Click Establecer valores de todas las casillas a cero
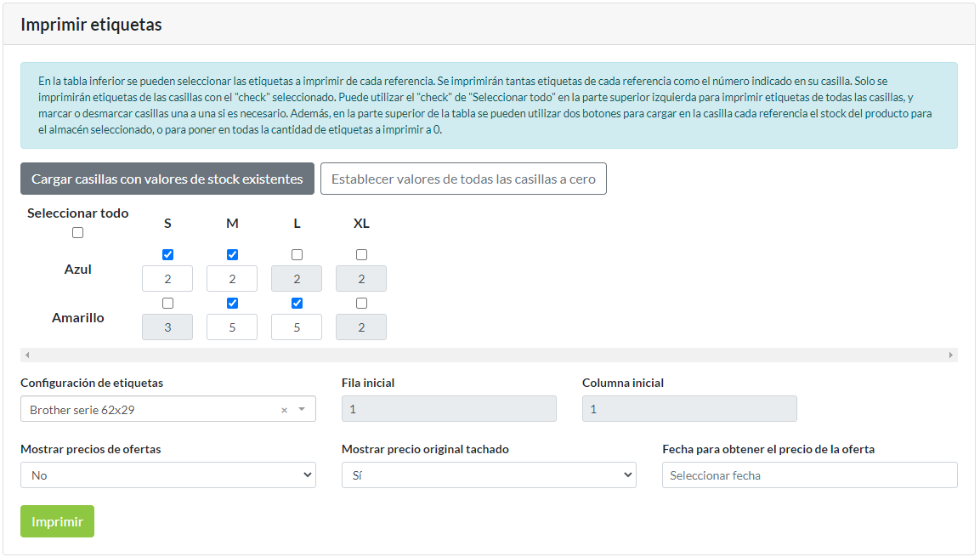This screenshot has height=557, width=980. point(463,179)
